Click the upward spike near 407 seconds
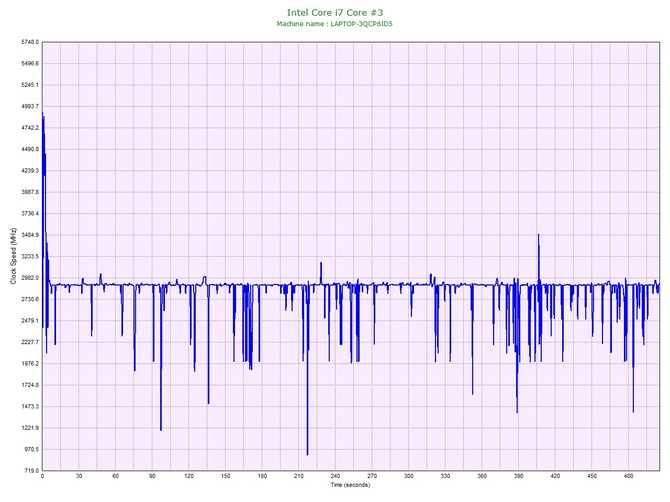Viewport: 670px width, 502px height. click(538, 236)
